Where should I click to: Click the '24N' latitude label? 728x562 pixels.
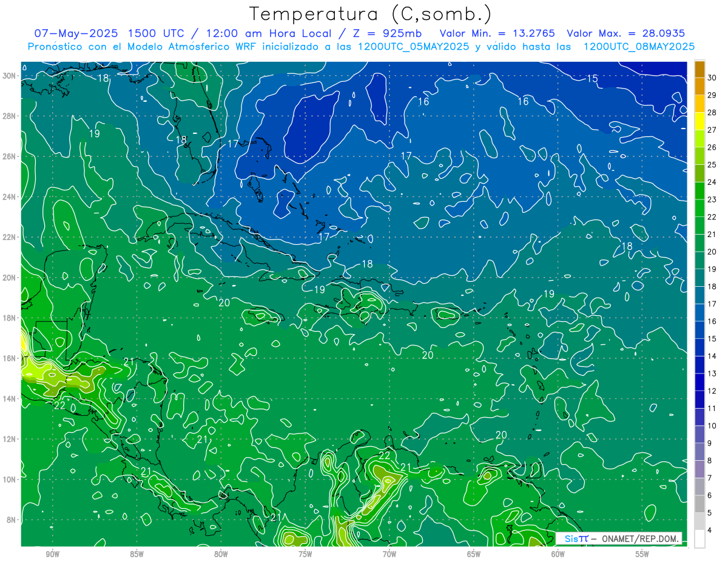click(x=8, y=197)
